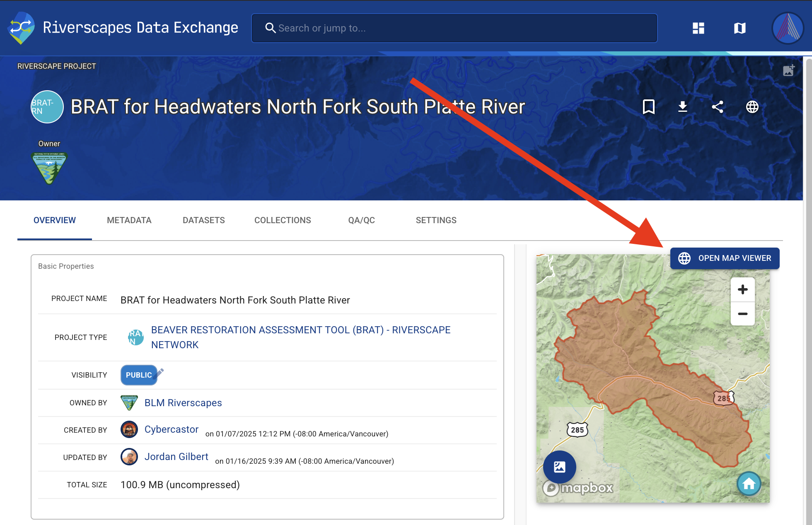This screenshot has height=525, width=812.
Task: Click the Riverscapes Data Exchange logo
Action: pyautogui.click(x=21, y=28)
